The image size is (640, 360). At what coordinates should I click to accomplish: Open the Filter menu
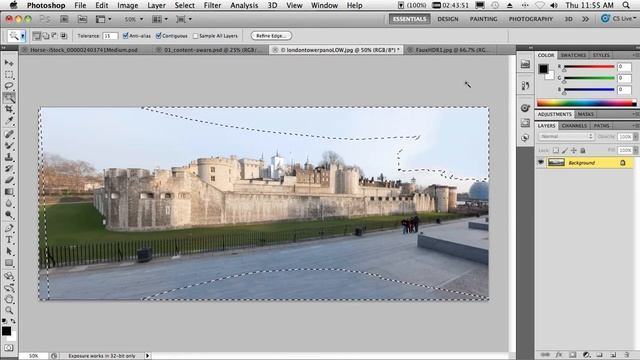tap(212, 5)
